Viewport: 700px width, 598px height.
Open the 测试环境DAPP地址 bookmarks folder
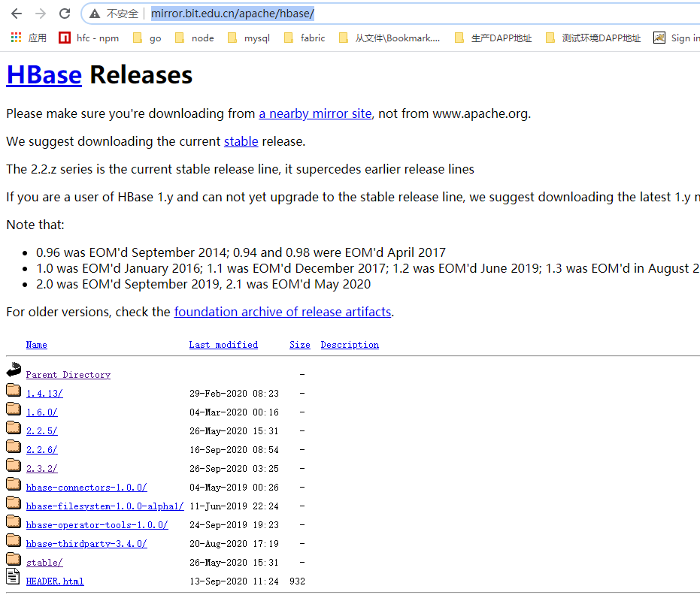pos(592,38)
